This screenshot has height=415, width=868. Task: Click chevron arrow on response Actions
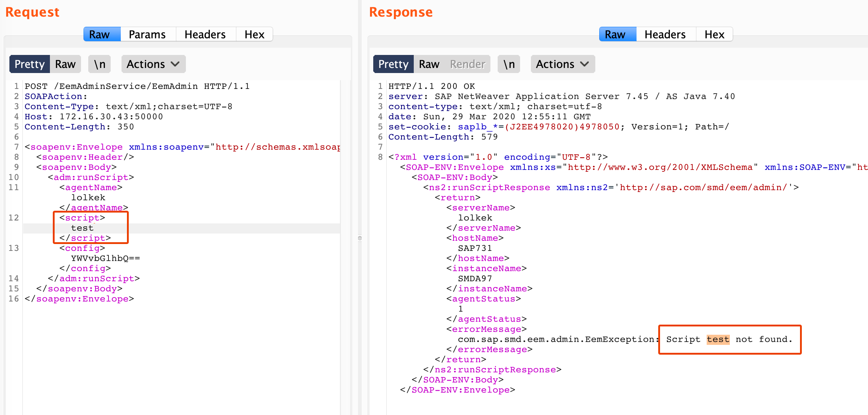tap(584, 64)
